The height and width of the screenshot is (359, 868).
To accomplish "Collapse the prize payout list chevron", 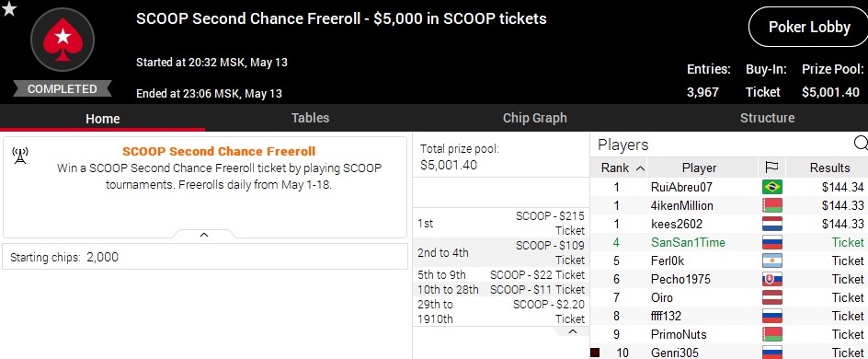I will coord(573,331).
